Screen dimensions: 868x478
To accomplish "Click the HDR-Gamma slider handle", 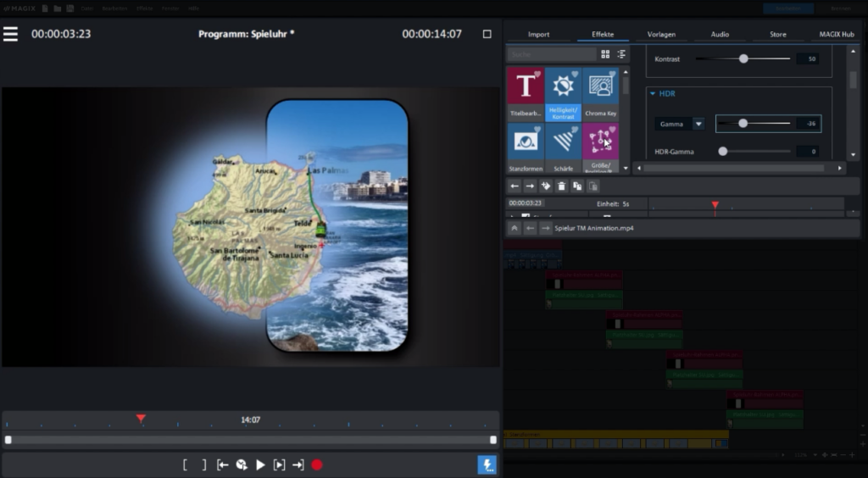I will coord(722,151).
